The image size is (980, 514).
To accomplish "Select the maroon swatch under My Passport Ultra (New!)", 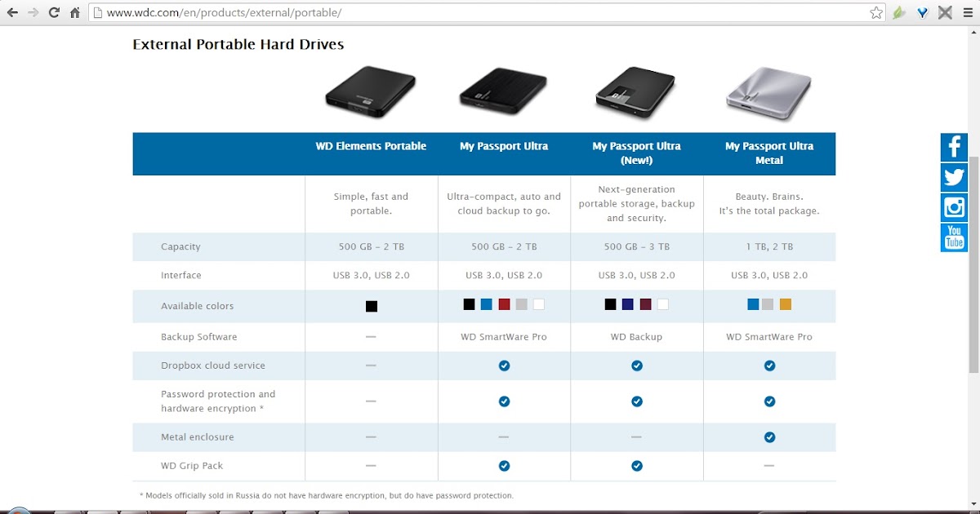I will coord(645,304).
